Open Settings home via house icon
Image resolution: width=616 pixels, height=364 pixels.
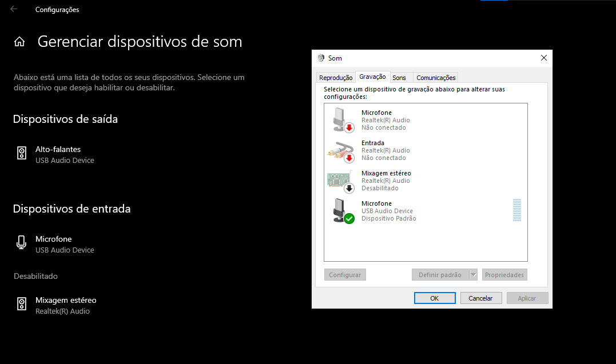19,42
